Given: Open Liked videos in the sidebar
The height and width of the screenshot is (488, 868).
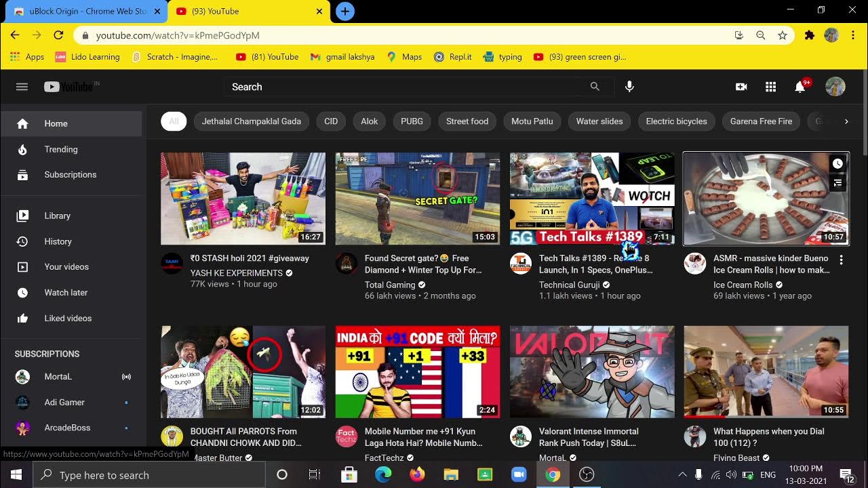Looking at the screenshot, I should click(71, 319).
